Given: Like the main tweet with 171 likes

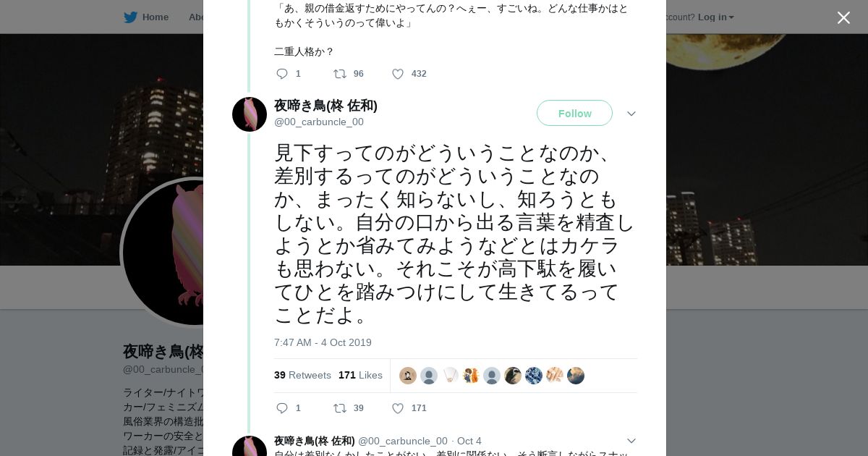Looking at the screenshot, I should click(398, 408).
